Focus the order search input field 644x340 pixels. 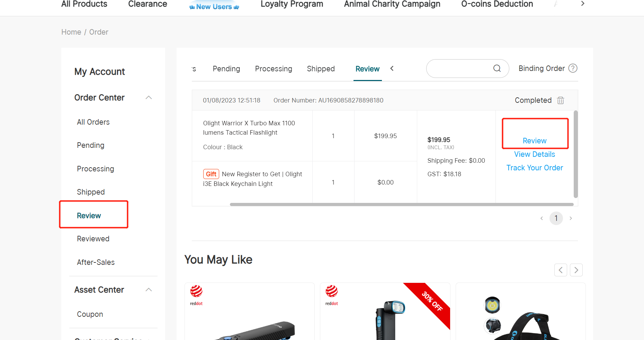(x=459, y=69)
